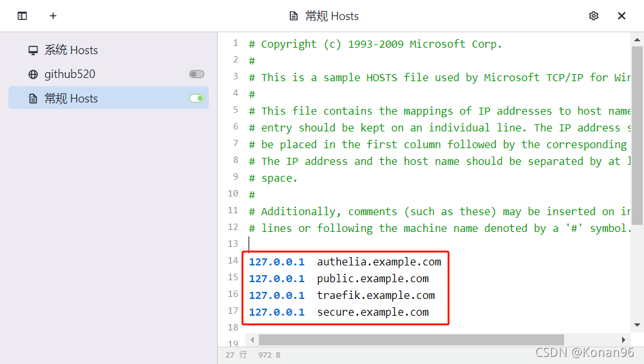Click authelia.example.com hostname
This screenshot has width=644, height=364.
click(x=379, y=262)
